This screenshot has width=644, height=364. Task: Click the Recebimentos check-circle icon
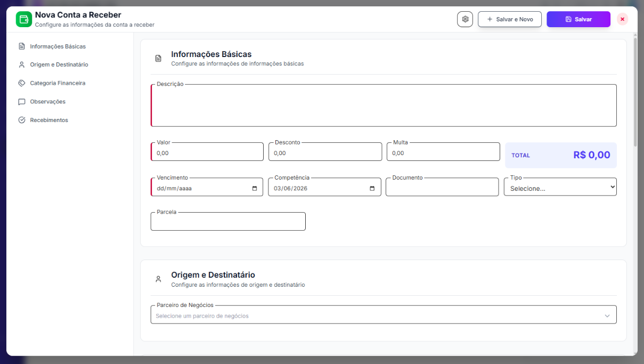pos(22,120)
